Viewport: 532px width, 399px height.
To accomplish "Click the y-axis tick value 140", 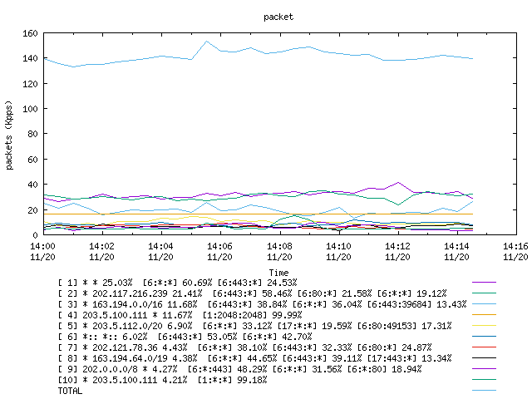I will point(30,58).
